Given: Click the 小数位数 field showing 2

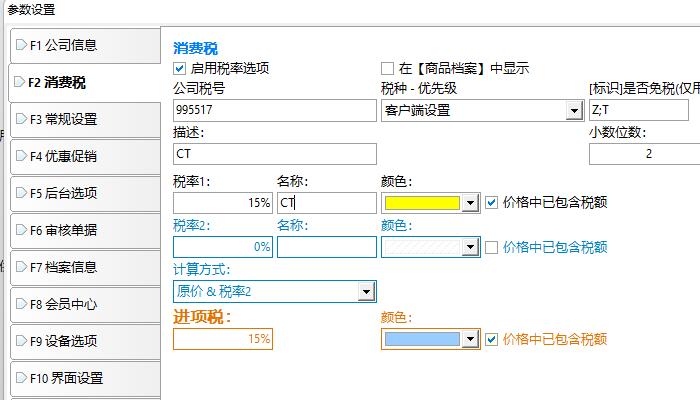Looking at the screenshot, I should point(645,154).
